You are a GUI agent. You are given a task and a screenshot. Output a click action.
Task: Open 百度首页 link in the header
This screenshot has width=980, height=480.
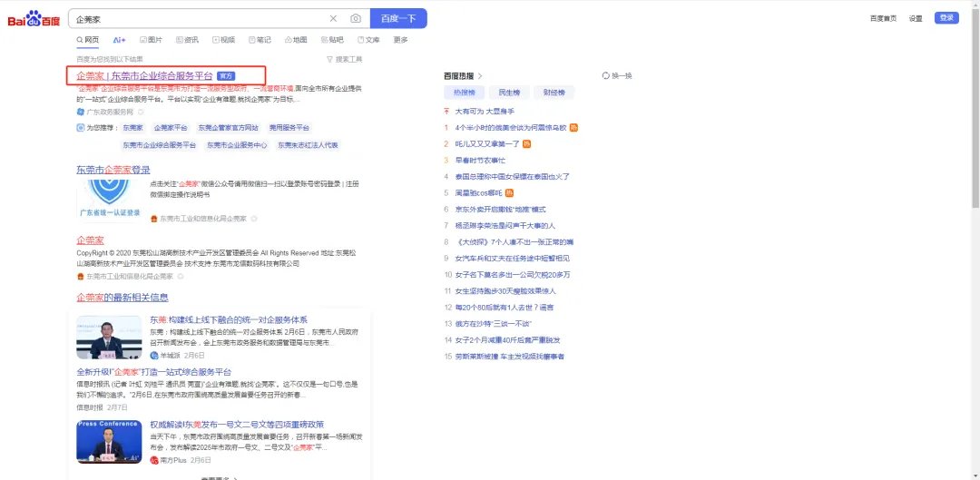[x=883, y=18]
